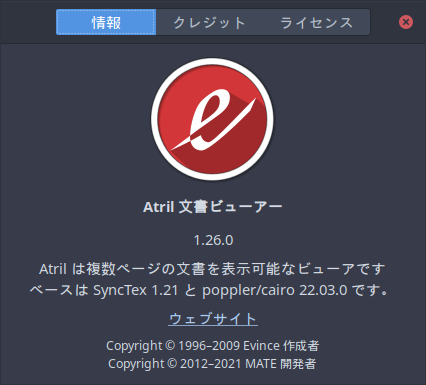The width and height of the screenshot is (426, 385).
Task: Click the Copyright 1996–2009 Evince line
Action: [213, 346]
